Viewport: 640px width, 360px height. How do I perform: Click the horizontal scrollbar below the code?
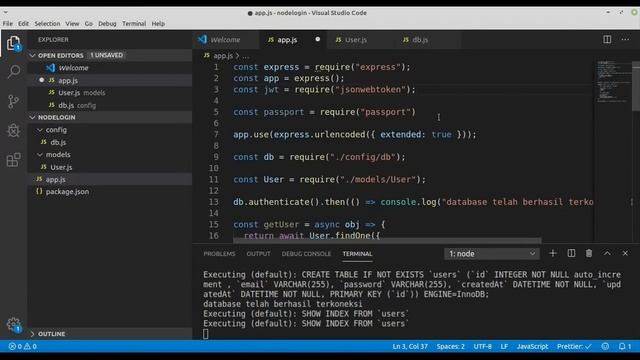coord(387,241)
